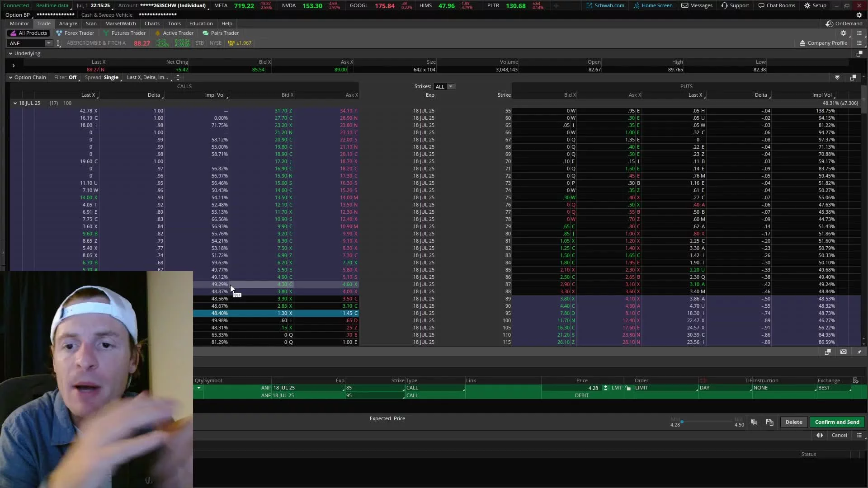Screen dimensions: 868x488
Task: Open Chat Rooms
Action: click(x=776, y=5)
